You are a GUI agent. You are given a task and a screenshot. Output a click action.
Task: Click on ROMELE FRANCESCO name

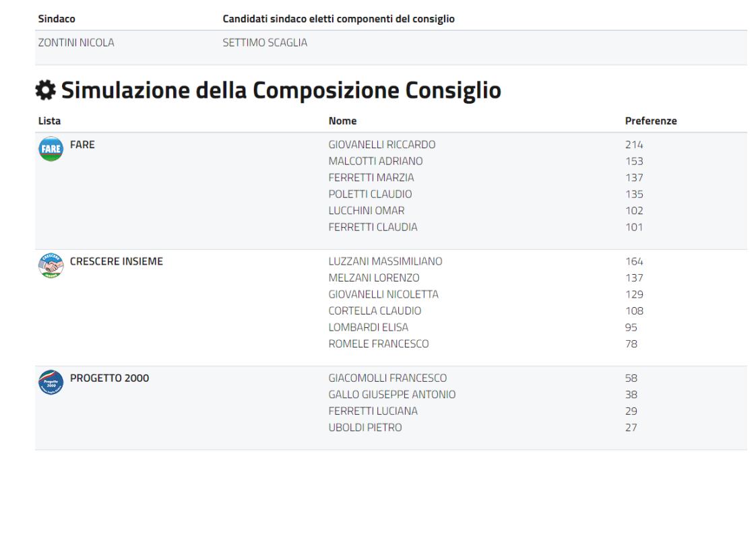tap(379, 344)
